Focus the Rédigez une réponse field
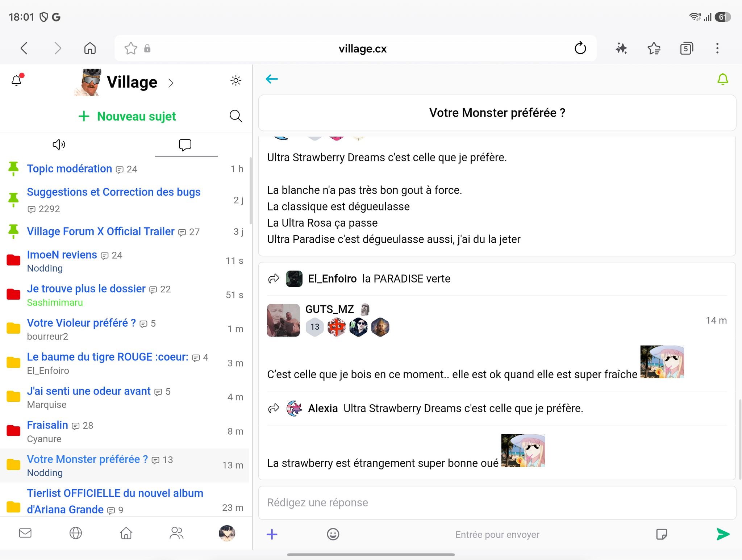This screenshot has width=742, height=560. tap(497, 502)
